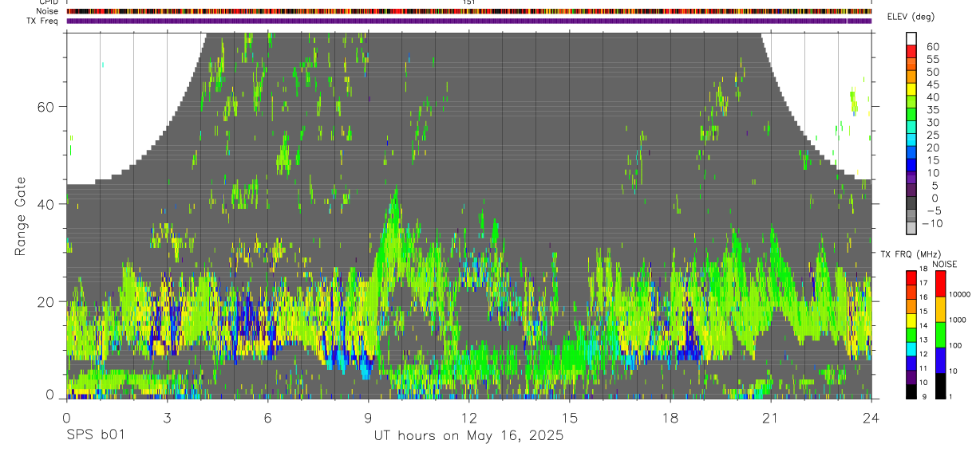Click the "9" tick on UT hours axis
The height and width of the screenshot is (452, 980).
click(368, 417)
